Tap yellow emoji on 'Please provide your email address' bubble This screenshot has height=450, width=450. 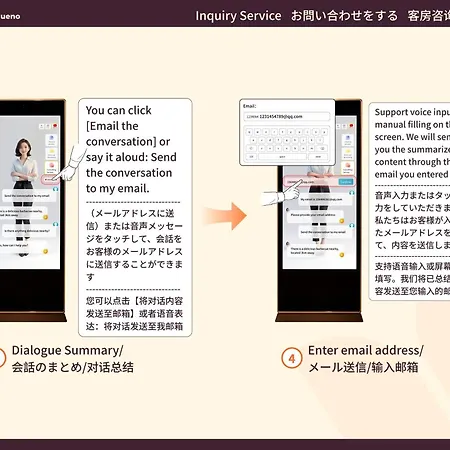(341, 221)
